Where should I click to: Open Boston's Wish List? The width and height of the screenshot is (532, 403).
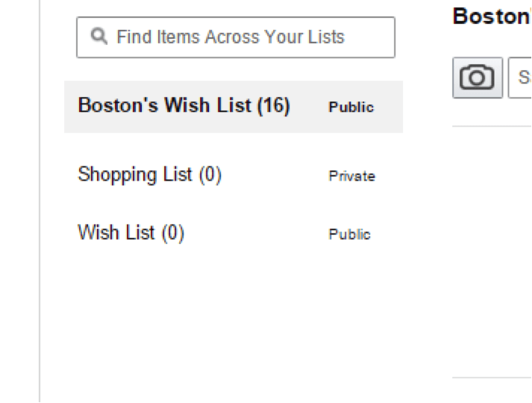(x=184, y=105)
